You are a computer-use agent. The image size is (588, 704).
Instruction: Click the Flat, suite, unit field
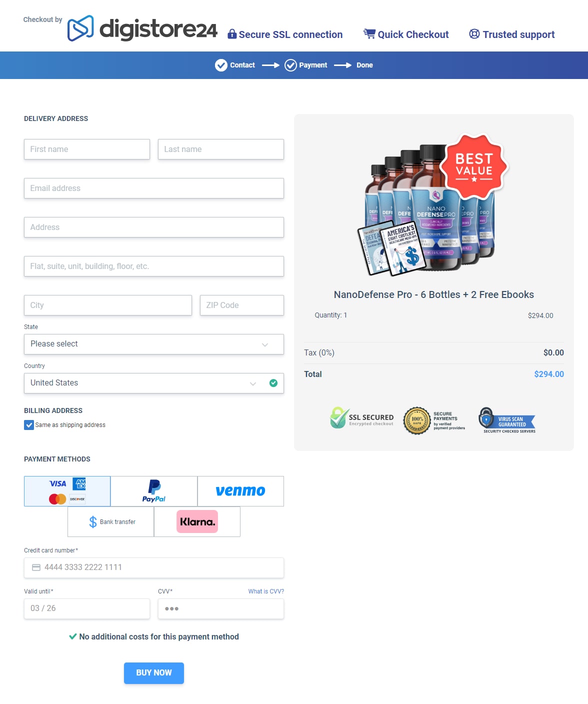pos(154,266)
